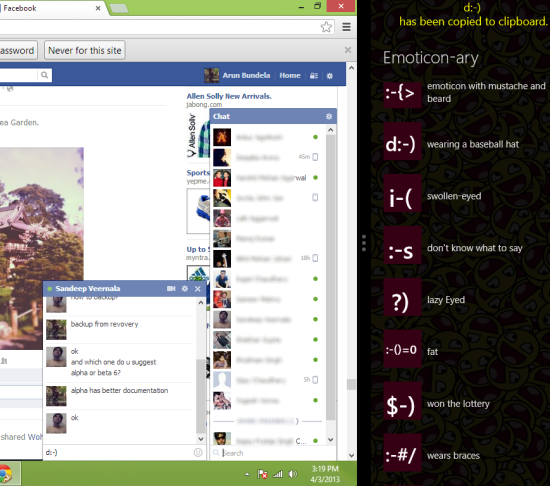550x486 pixels.
Task: Click 'Never for this site' button
Action: pyautogui.click(x=85, y=50)
